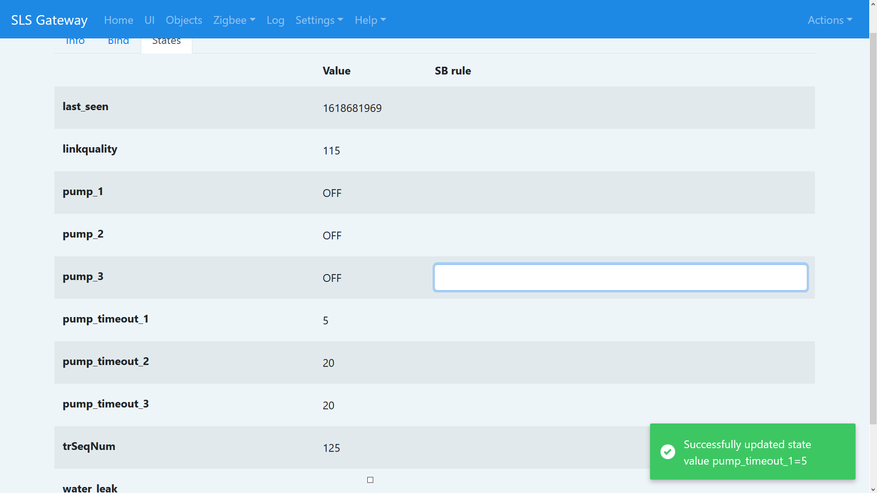This screenshot has height=493, width=877.
Task: Open the Objects page
Action: pyautogui.click(x=183, y=20)
